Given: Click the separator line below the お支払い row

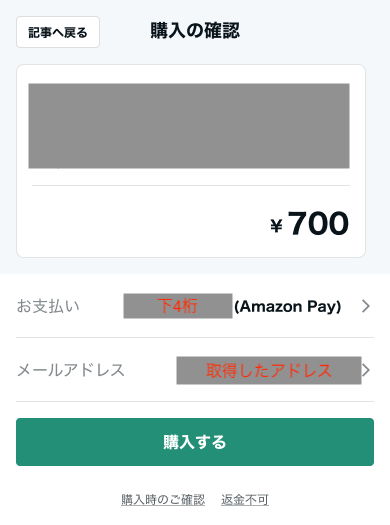Looking at the screenshot, I should click(x=195, y=338).
